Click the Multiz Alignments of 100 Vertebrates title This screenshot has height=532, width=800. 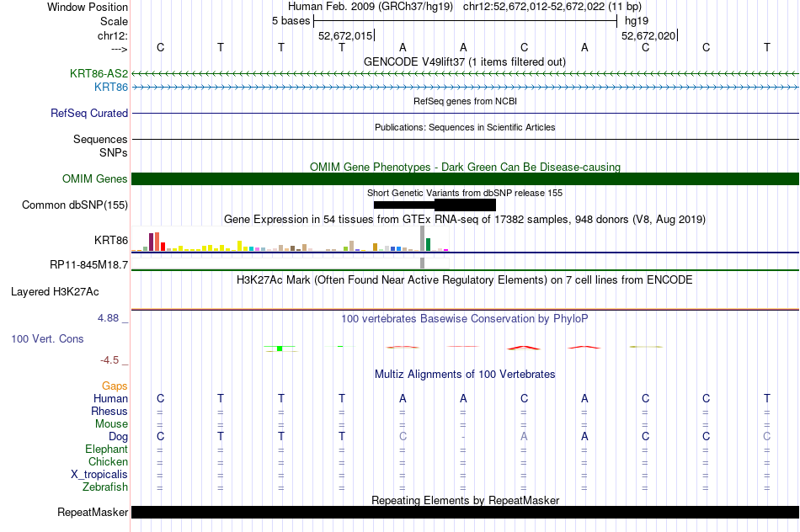pos(465,375)
